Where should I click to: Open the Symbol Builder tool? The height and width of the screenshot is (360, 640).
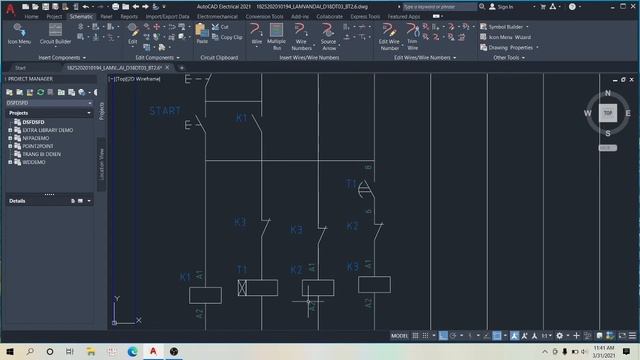click(x=504, y=27)
